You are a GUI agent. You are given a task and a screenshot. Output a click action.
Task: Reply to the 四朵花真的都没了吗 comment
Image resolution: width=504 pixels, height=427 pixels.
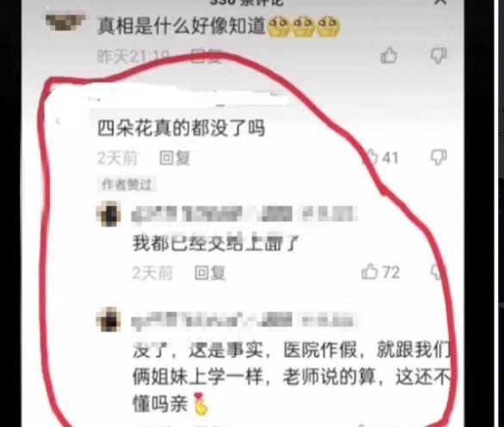click(175, 158)
